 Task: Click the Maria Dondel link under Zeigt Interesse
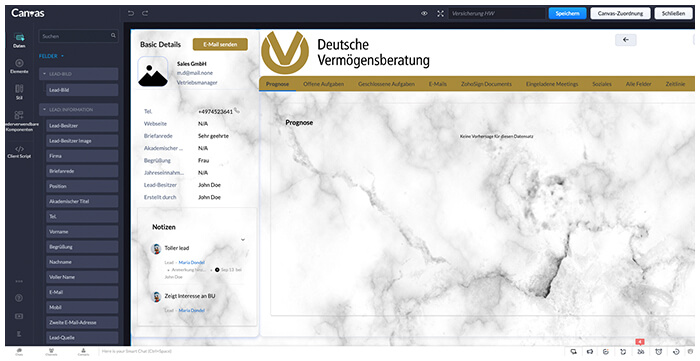tap(192, 310)
